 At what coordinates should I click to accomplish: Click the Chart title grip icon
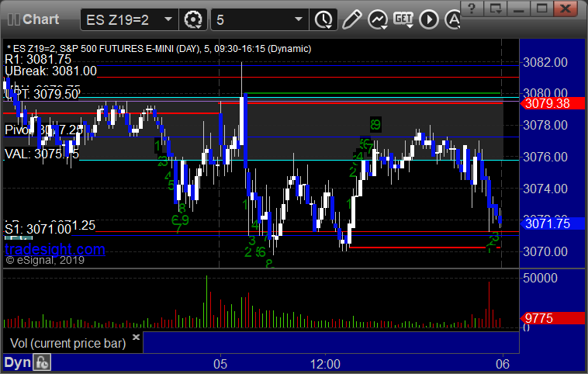(x=14, y=19)
